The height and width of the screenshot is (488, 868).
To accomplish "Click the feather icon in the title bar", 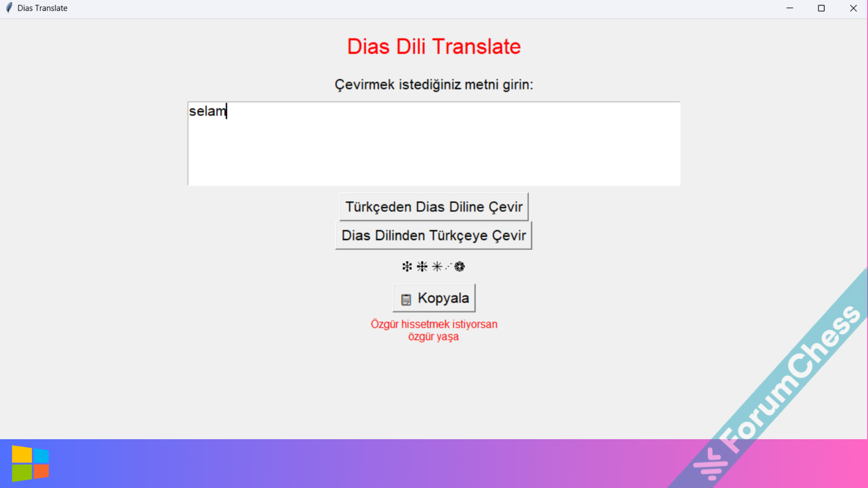I will click(x=9, y=8).
